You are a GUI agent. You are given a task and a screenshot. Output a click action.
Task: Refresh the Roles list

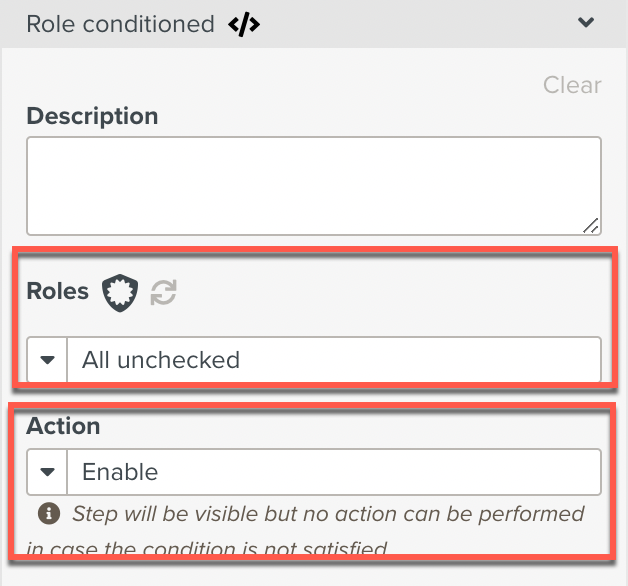[x=163, y=292]
